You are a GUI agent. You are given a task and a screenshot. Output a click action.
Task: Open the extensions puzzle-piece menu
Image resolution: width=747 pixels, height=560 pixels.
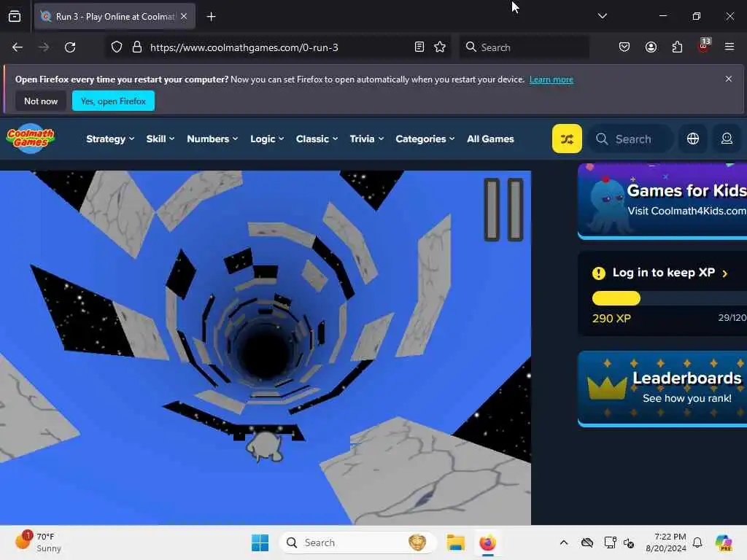(x=677, y=47)
